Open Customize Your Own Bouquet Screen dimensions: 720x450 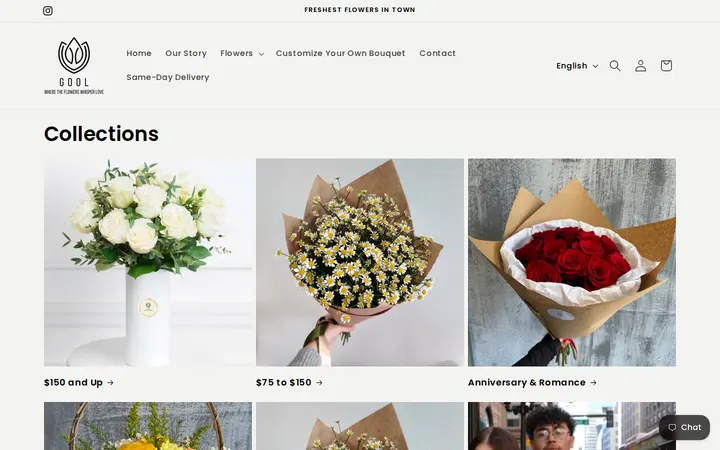pyautogui.click(x=340, y=53)
